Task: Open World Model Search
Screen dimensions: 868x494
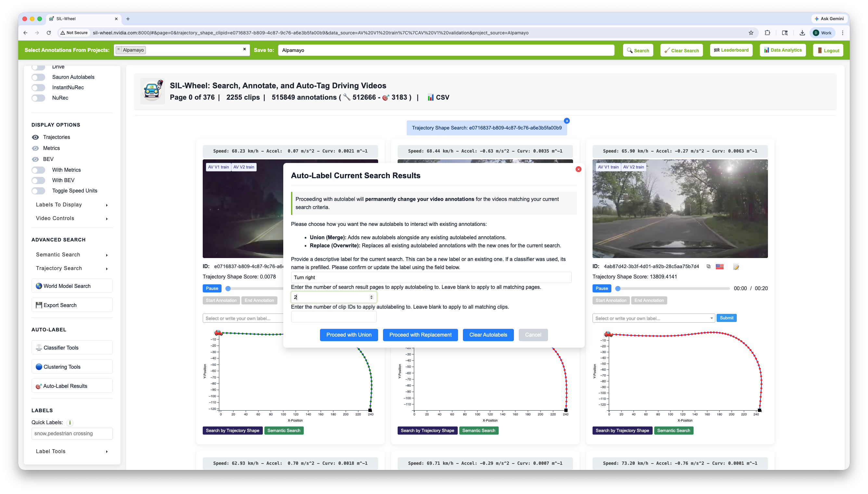Action: click(x=72, y=286)
